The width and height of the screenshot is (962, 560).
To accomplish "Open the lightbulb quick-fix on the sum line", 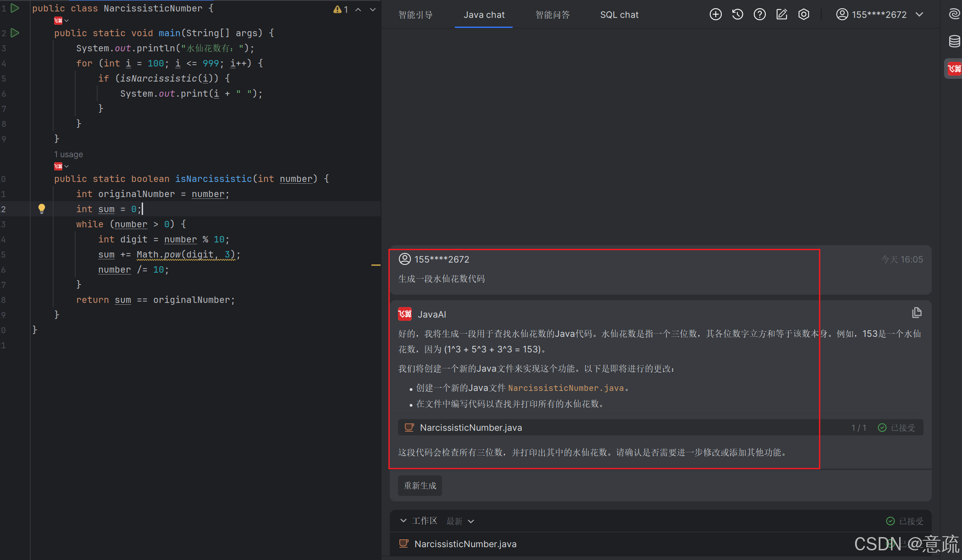I will [x=42, y=209].
